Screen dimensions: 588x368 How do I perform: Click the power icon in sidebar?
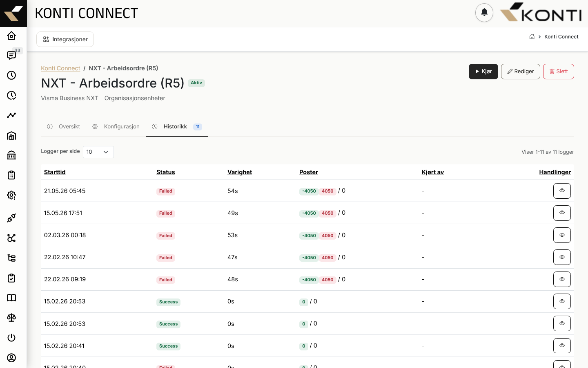pos(11,338)
